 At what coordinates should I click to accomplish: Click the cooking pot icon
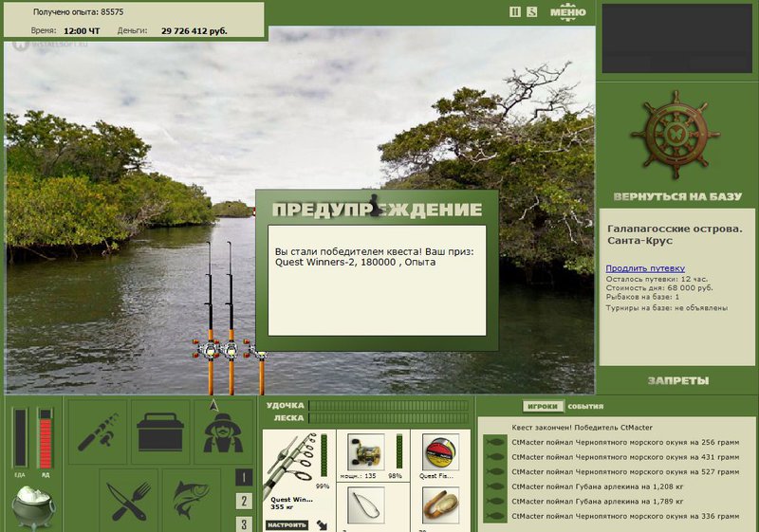(33, 506)
